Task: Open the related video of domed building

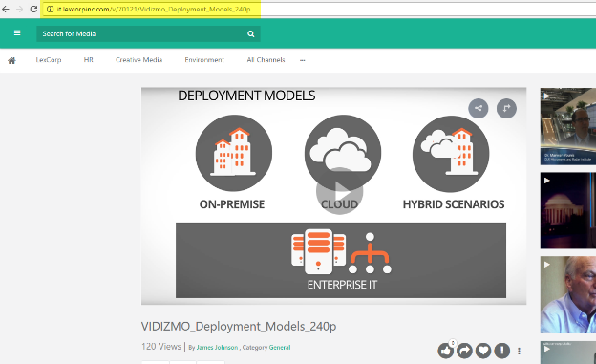Action: click(568, 210)
